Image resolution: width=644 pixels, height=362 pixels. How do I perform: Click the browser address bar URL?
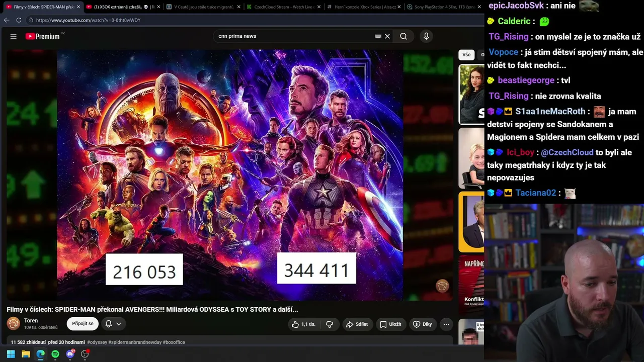coord(89,20)
